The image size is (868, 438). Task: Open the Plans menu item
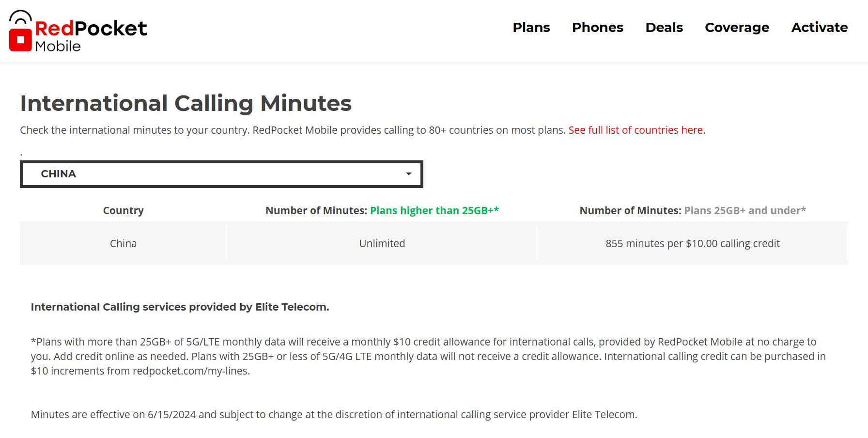(x=531, y=28)
